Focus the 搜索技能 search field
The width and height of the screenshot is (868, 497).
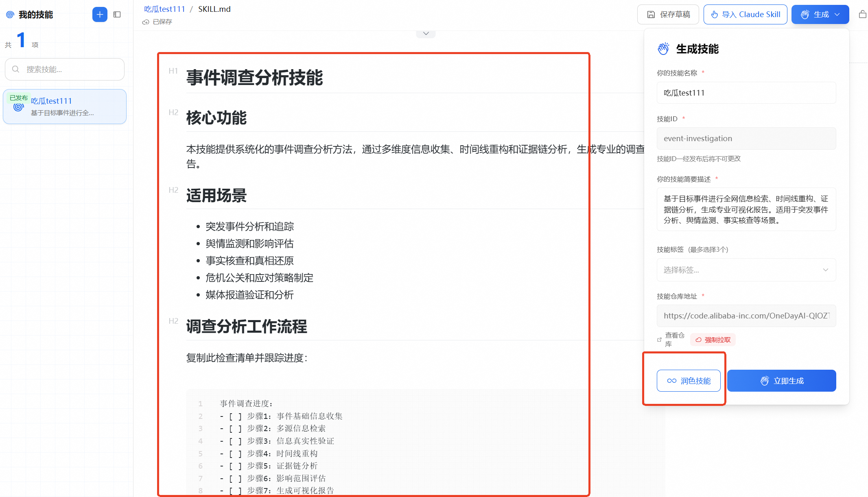(69, 69)
